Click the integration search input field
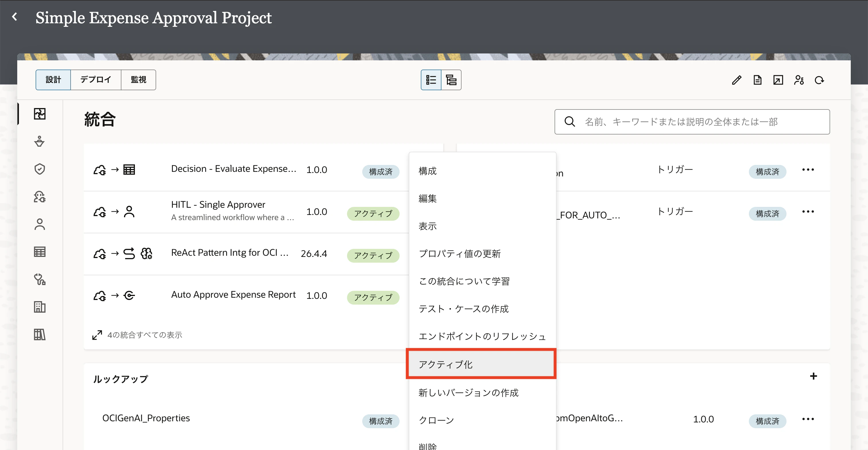The width and height of the screenshot is (868, 450). click(x=692, y=122)
